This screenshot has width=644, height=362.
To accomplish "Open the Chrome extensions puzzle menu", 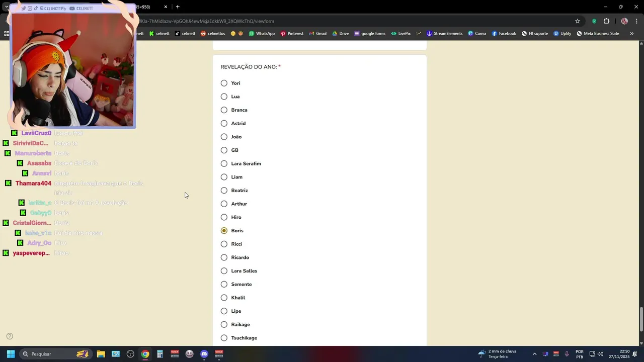I will tap(606, 21).
